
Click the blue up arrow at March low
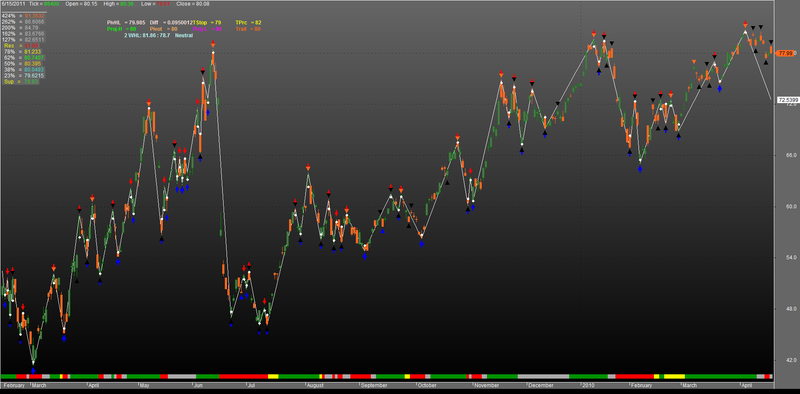[33, 370]
